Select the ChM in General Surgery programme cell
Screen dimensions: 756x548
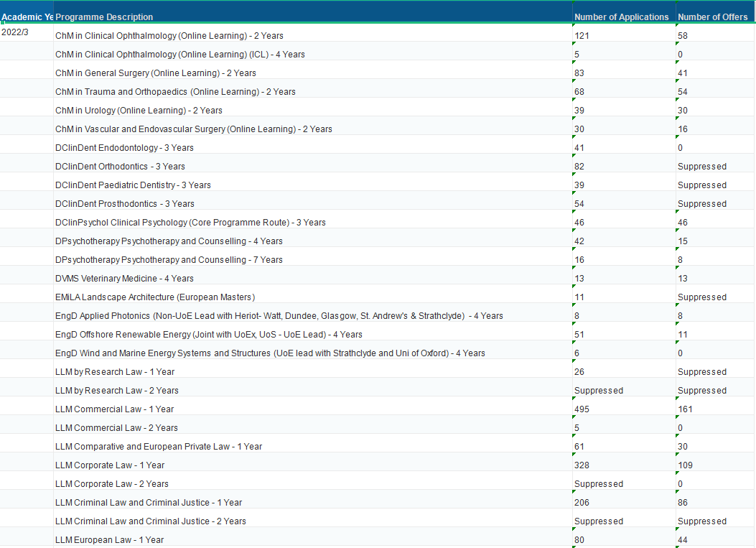[x=156, y=73]
